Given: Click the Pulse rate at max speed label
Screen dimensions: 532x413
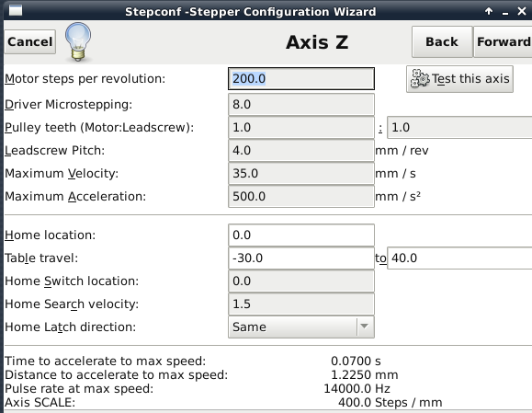Looking at the screenshot, I should coord(79,388).
